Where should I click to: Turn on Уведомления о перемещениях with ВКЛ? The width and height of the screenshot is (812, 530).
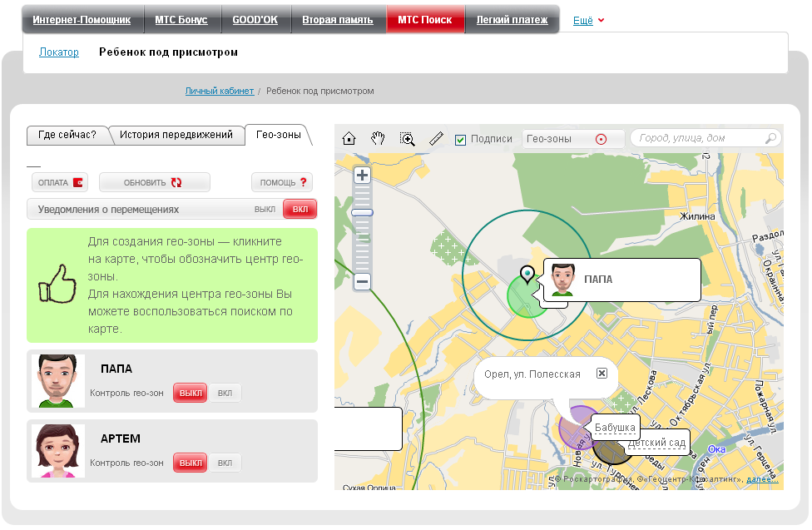300,210
